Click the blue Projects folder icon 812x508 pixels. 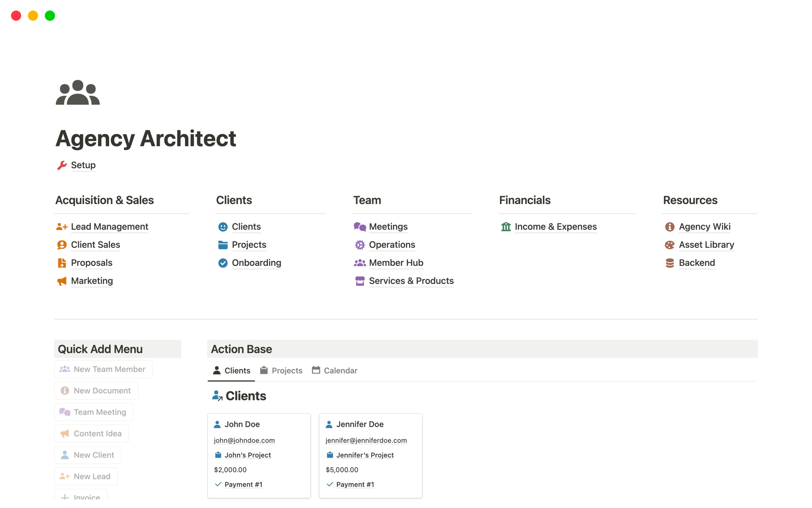(x=223, y=245)
